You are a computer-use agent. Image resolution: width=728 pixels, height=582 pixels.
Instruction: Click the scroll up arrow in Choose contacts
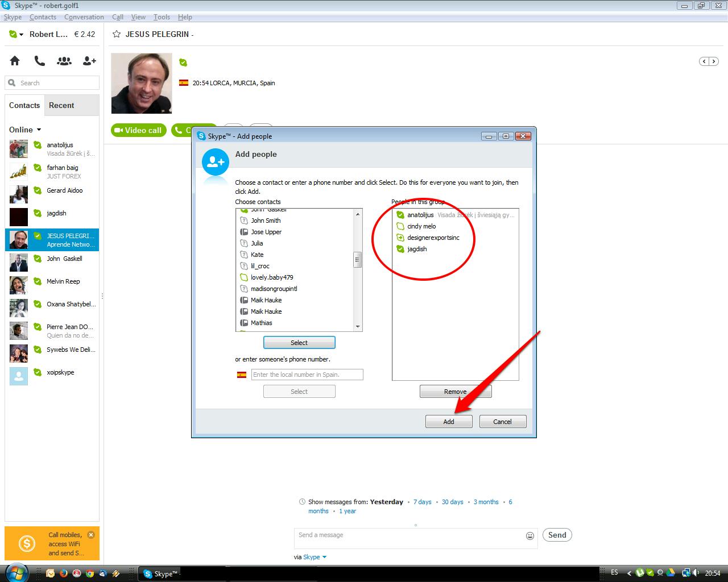pos(358,214)
